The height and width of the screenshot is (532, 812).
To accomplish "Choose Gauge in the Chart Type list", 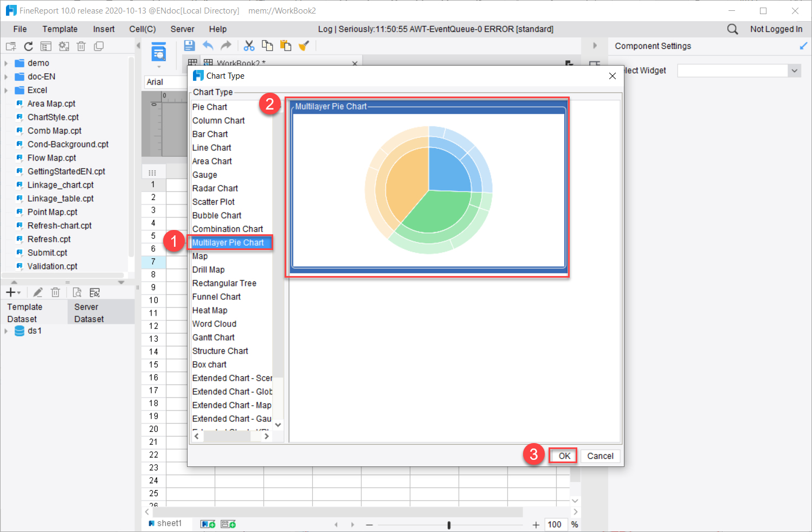I will (204, 175).
